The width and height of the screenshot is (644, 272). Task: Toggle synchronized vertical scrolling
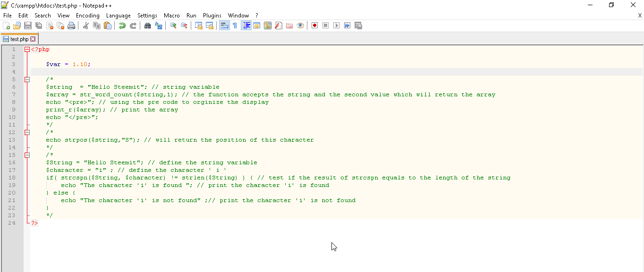[199, 25]
